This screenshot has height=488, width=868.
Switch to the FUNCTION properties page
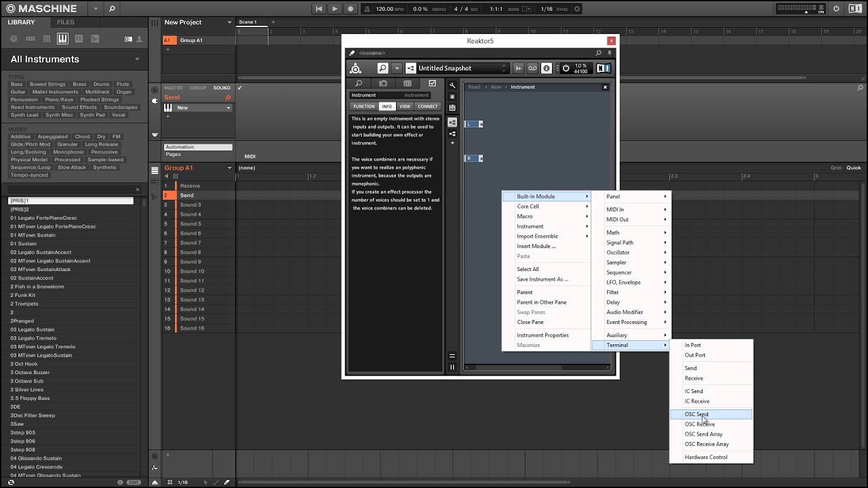[x=363, y=106]
